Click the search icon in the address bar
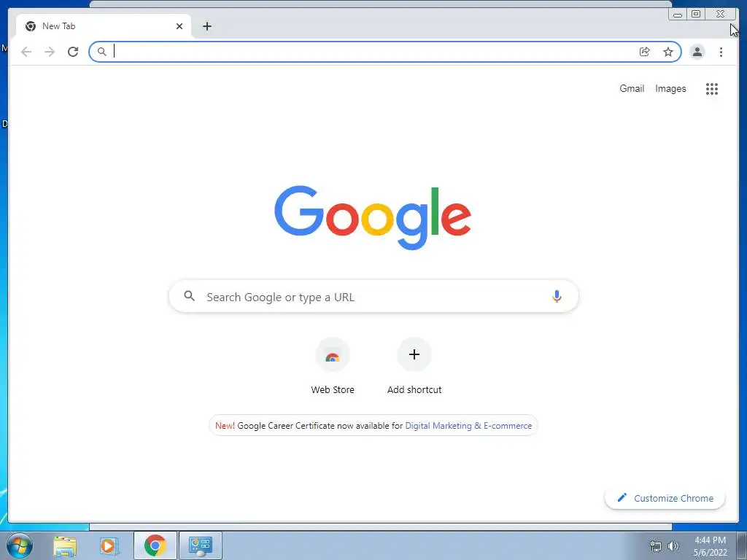Image resolution: width=747 pixels, height=560 pixels. click(101, 52)
